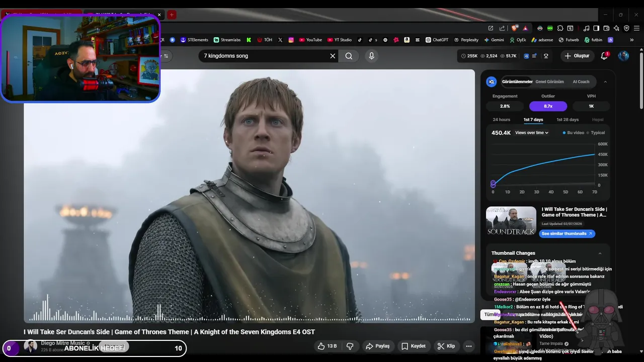Viewport: 644px width, 362px height.
Task: Open the browser extensions puzzle icon
Action: (560, 28)
